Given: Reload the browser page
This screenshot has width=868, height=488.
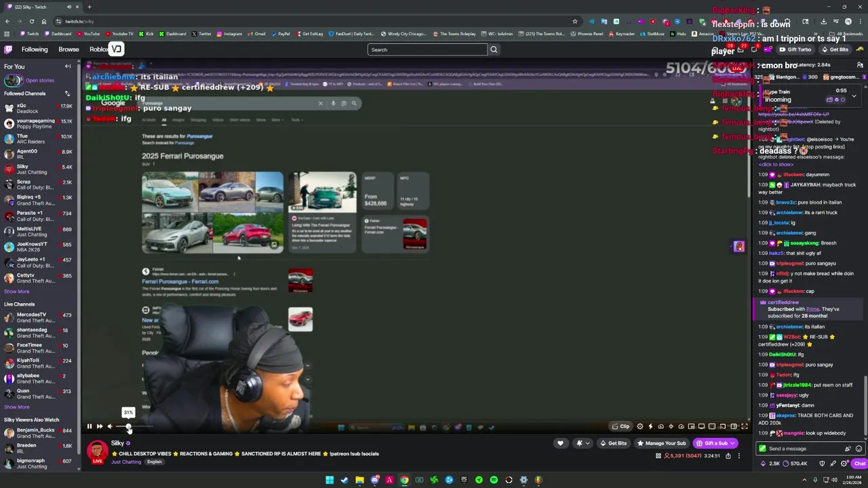Looking at the screenshot, I should click(x=31, y=21).
